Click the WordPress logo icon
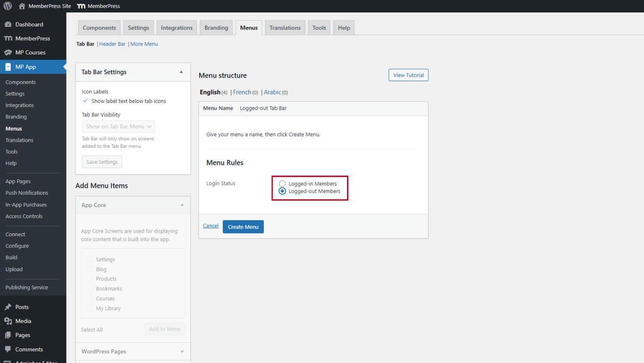This screenshot has width=644, height=363. click(8, 6)
